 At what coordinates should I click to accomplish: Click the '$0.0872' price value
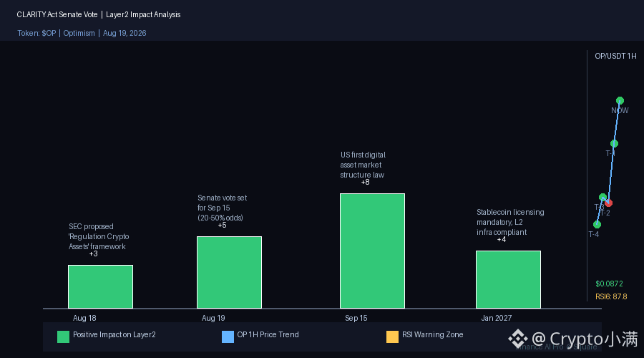609,284
